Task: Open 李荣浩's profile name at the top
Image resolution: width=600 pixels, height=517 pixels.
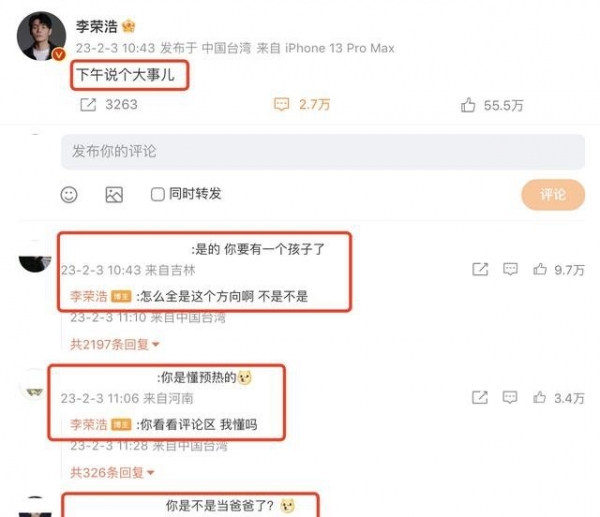Action: coord(97,26)
